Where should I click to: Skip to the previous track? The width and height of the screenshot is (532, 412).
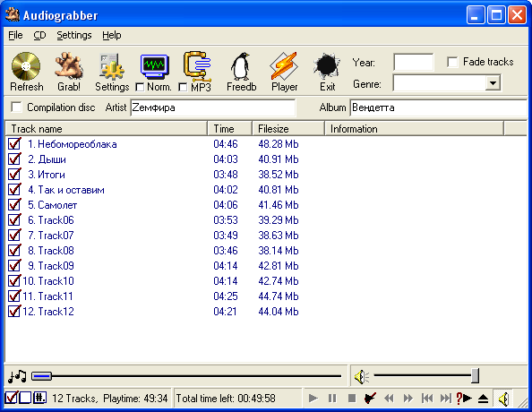(x=427, y=398)
